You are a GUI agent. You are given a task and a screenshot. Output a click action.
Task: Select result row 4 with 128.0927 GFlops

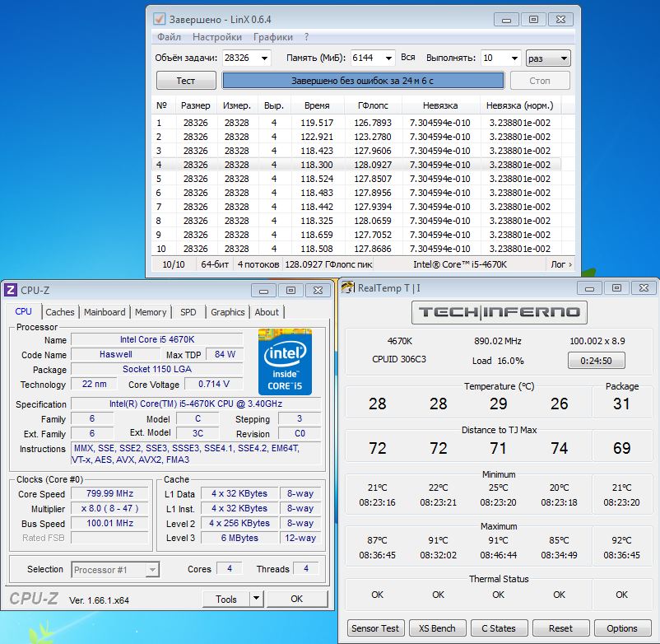tap(356, 165)
